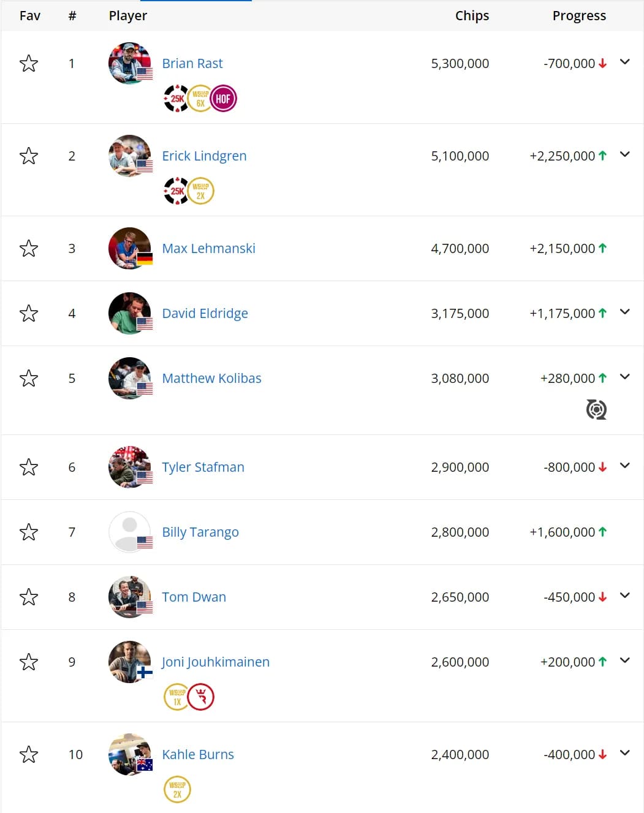The image size is (644, 813).
Task: Click Max Lehmanski's profile photo
Action: click(129, 248)
